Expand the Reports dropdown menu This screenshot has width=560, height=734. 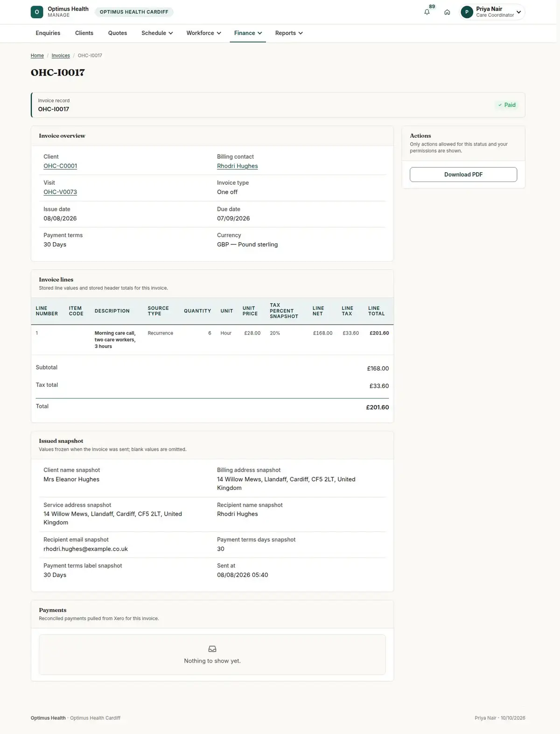tap(289, 33)
